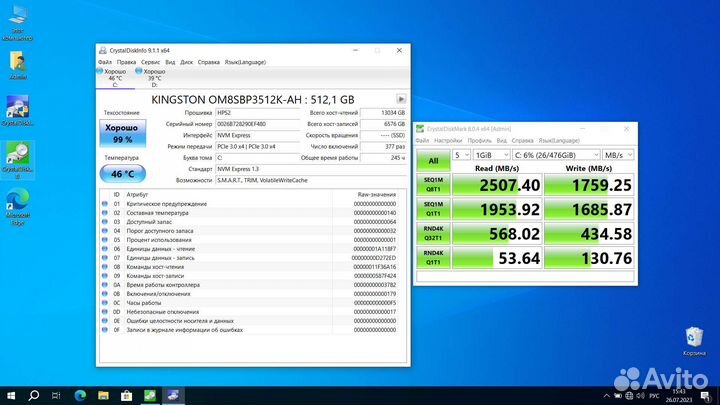Click the green All benchmark button

point(433,160)
